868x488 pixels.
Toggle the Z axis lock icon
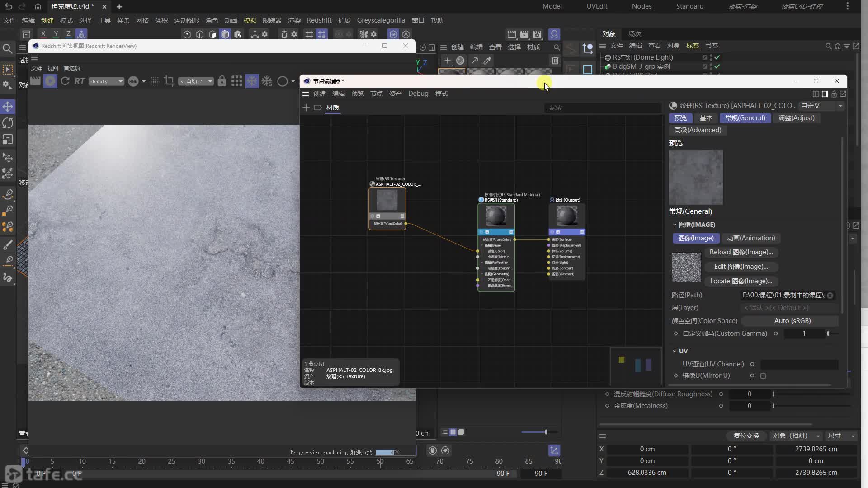point(68,34)
